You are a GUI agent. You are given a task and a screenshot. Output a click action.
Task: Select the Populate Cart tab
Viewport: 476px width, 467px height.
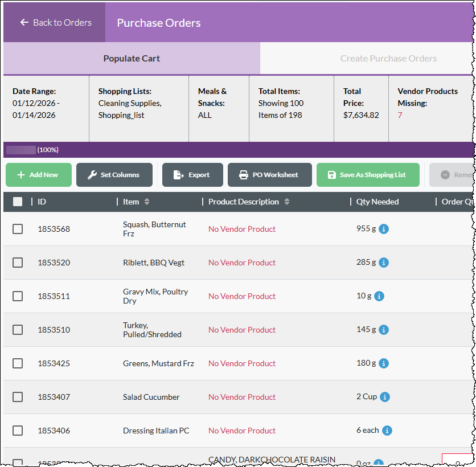click(x=132, y=58)
